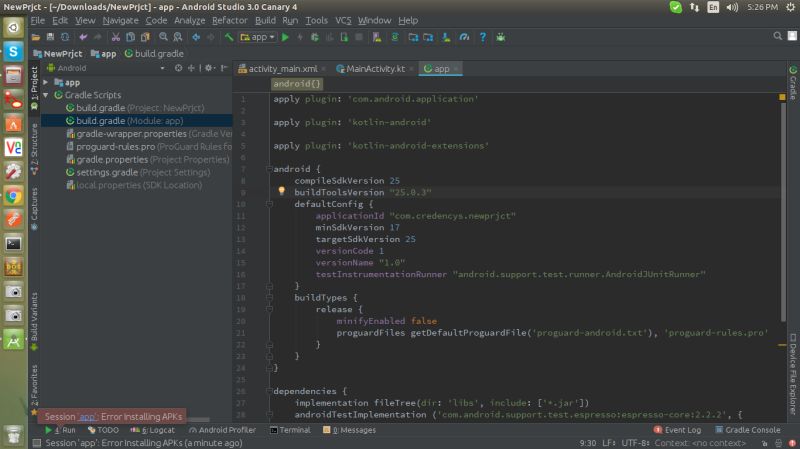800x449 pixels.
Task: Click the Profiler gauge toolbar icon
Action: pyautogui.click(x=464, y=37)
